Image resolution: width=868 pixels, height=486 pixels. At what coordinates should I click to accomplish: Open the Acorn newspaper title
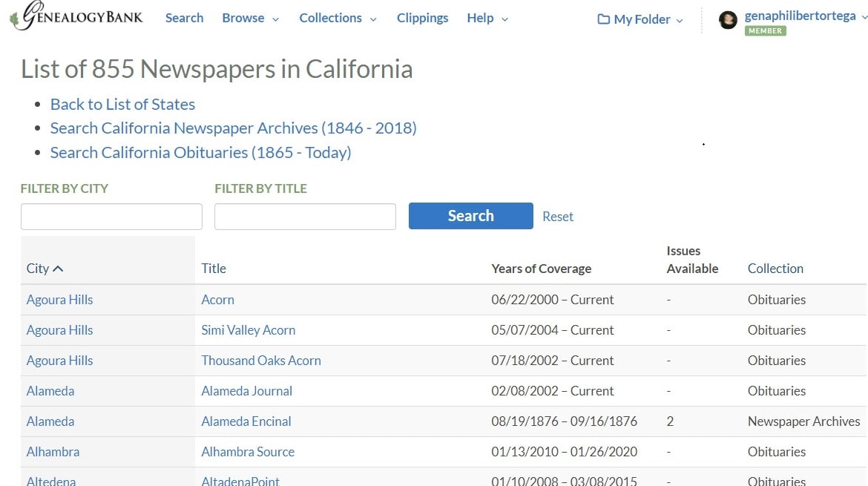[217, 300]
